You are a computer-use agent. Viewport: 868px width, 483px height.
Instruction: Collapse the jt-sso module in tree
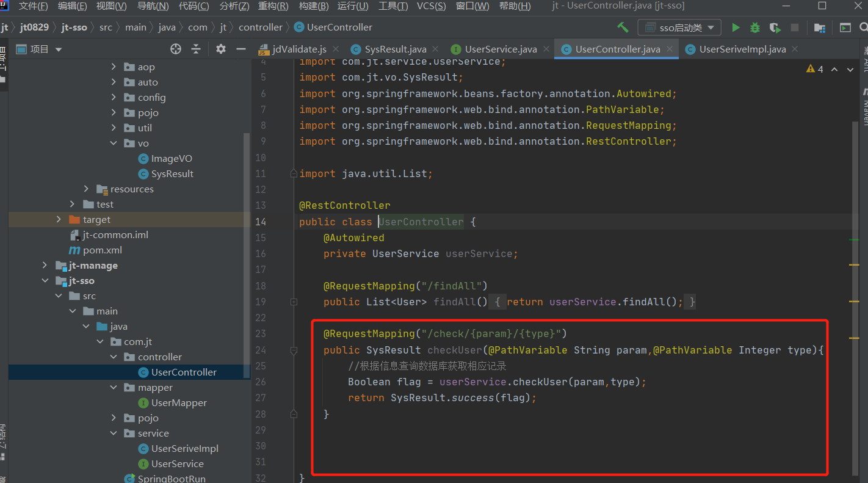point(45,280)
